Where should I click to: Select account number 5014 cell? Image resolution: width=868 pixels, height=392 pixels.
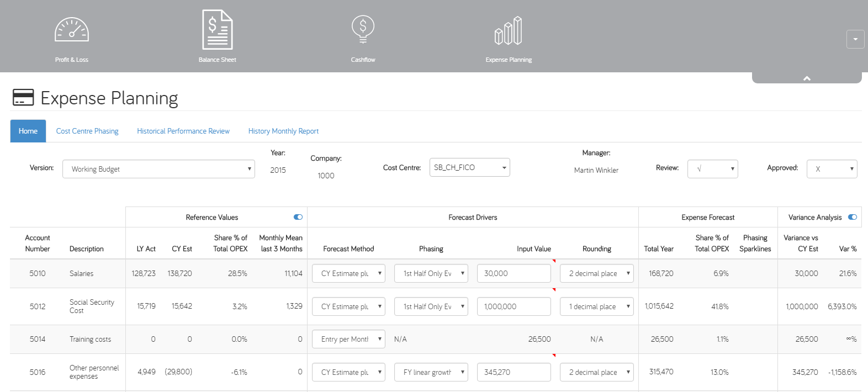click(38, 339)
